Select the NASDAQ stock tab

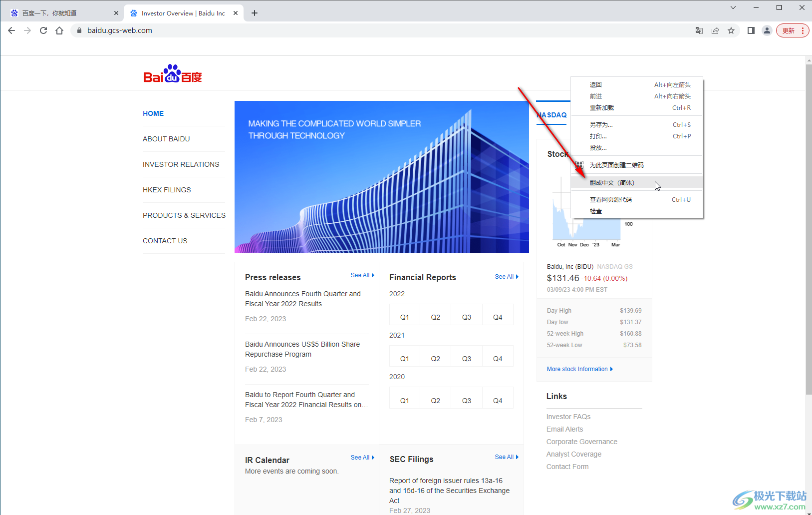[x=552, y=115]
